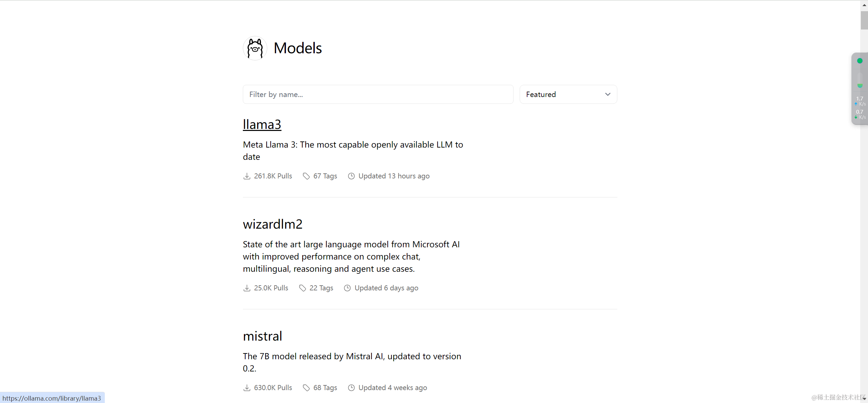The width and height of the screenshot is (868, 403).
Task: Click the Ollama llama logo icon
Action: pos(255,48)
